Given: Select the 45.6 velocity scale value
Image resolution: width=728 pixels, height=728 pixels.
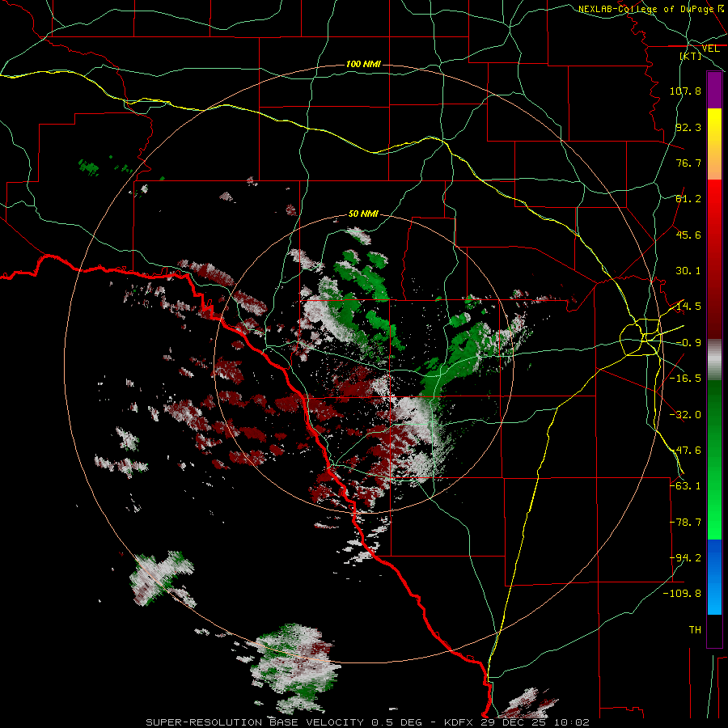Looking at the screenshot, I should tap(688, 235).
